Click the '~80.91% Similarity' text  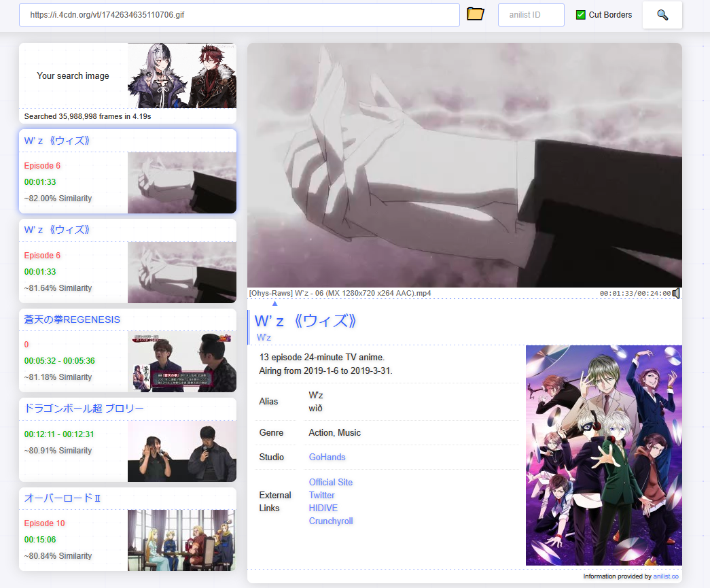coord(58,450)
